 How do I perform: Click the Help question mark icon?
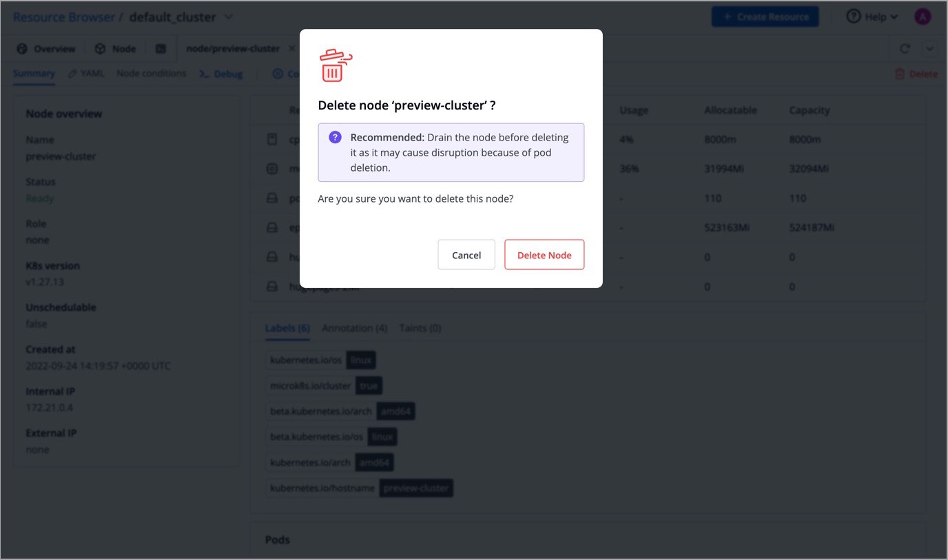pos(854,17)
